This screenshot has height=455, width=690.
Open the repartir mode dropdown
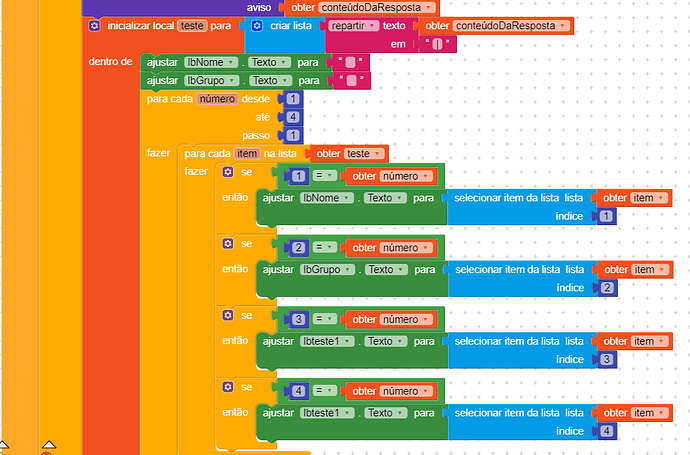tap(354, 25)
